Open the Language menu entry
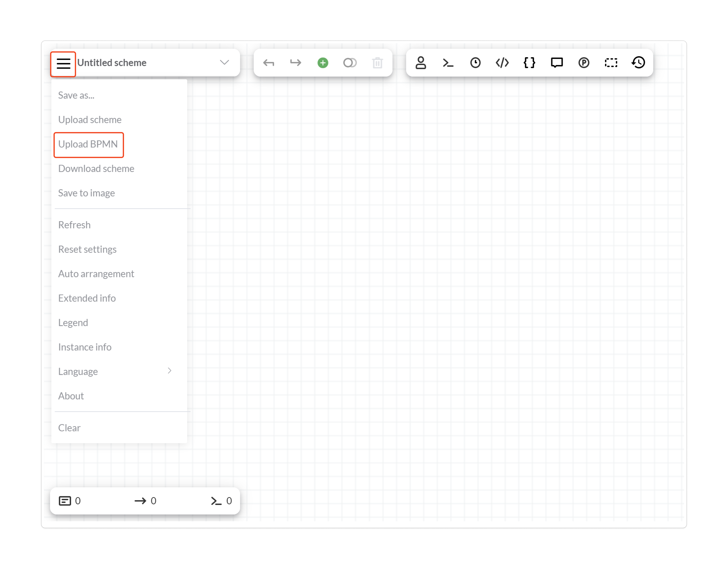Viewport: 728px width, 570px height. [x=78, y=371]
